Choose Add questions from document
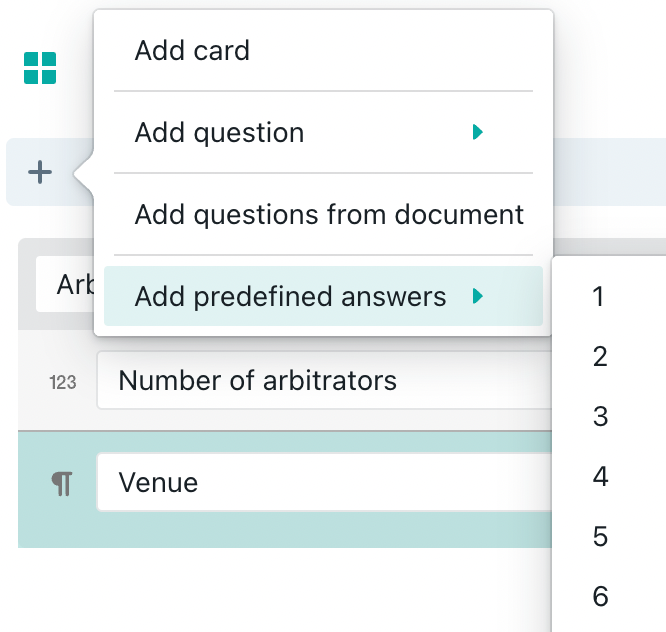 (329, 214)
